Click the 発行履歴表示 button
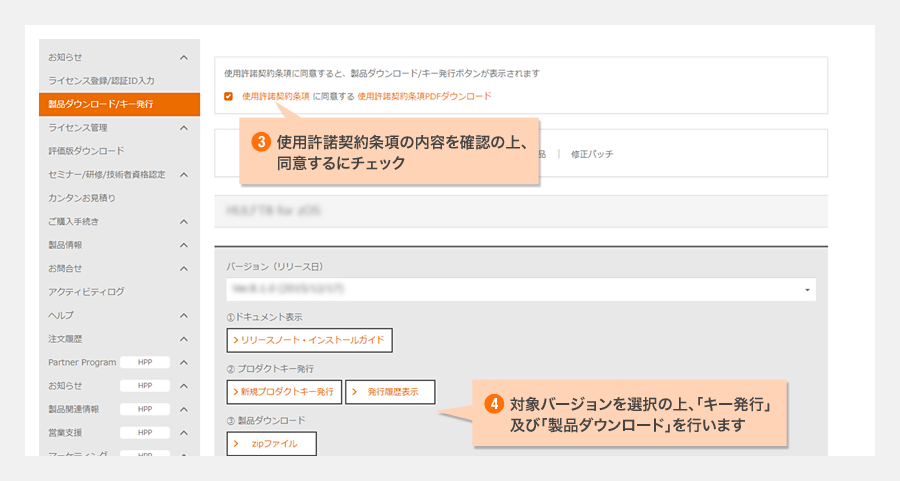The height and width of the screenshot is (481, 900). tap(390, 391)
